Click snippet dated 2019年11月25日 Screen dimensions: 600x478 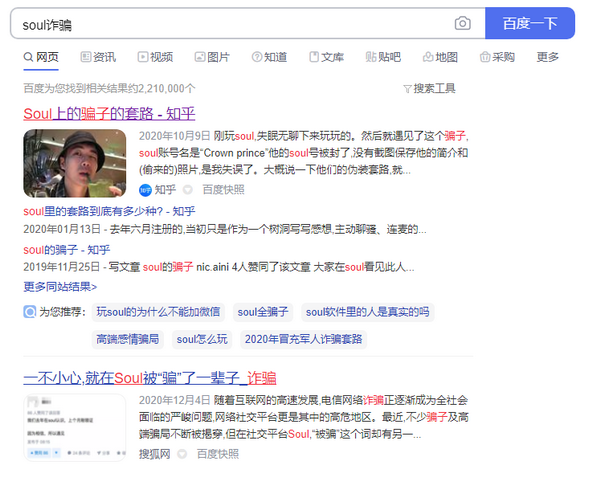point(218,267)
